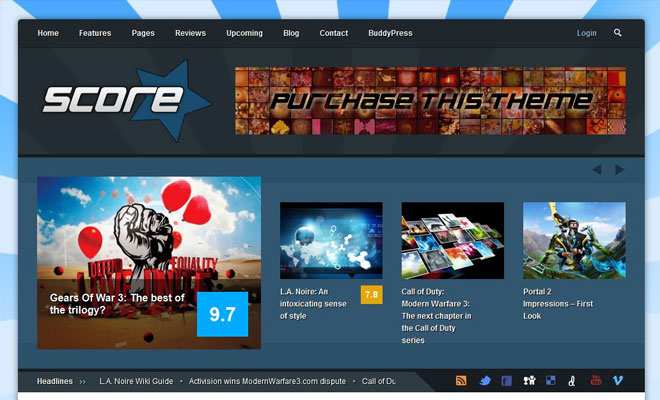The height and width of the screenshot is (400, 660).
Task: Click the search magnifier icon in the navbar
Action: tap(618, 33)
